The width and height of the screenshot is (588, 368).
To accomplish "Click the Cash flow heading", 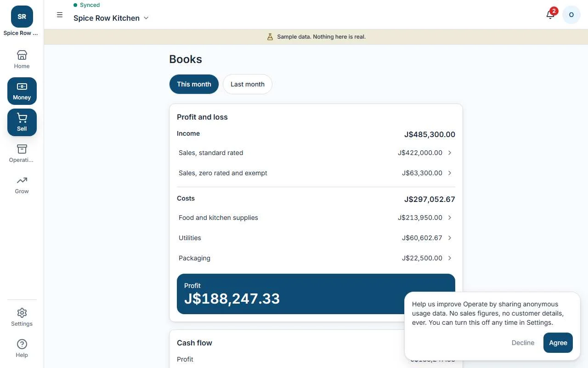I will coord(194,343).
